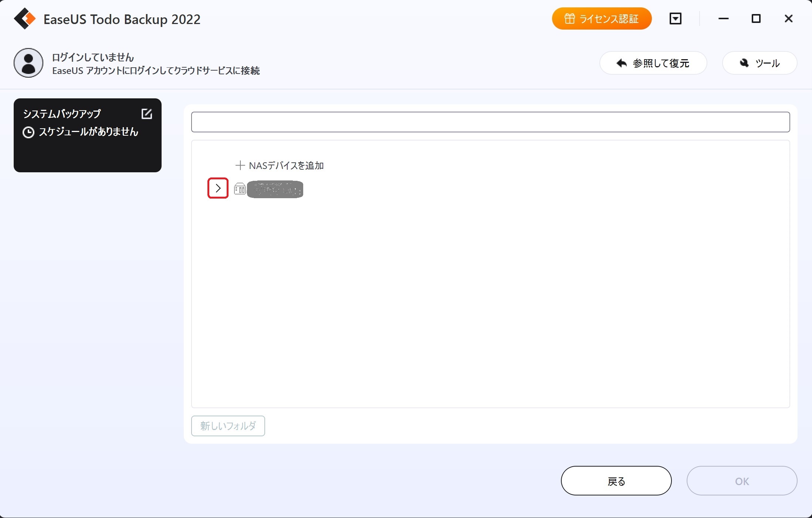
Task: Select the NAS device icon in list
Action: point(240,189)
